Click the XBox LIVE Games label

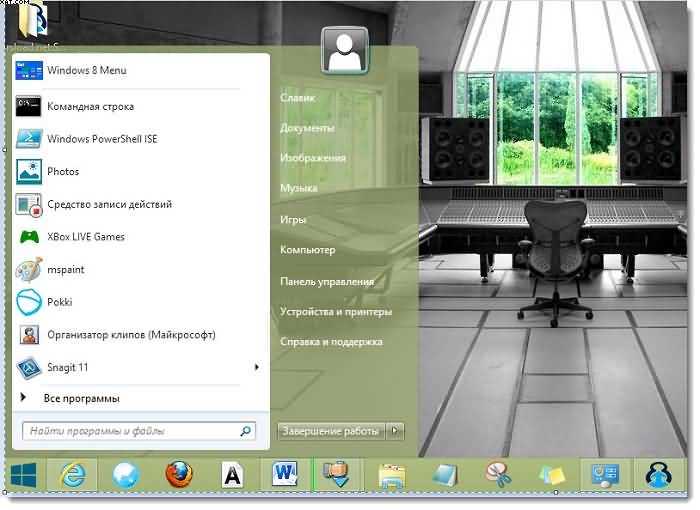86,237
